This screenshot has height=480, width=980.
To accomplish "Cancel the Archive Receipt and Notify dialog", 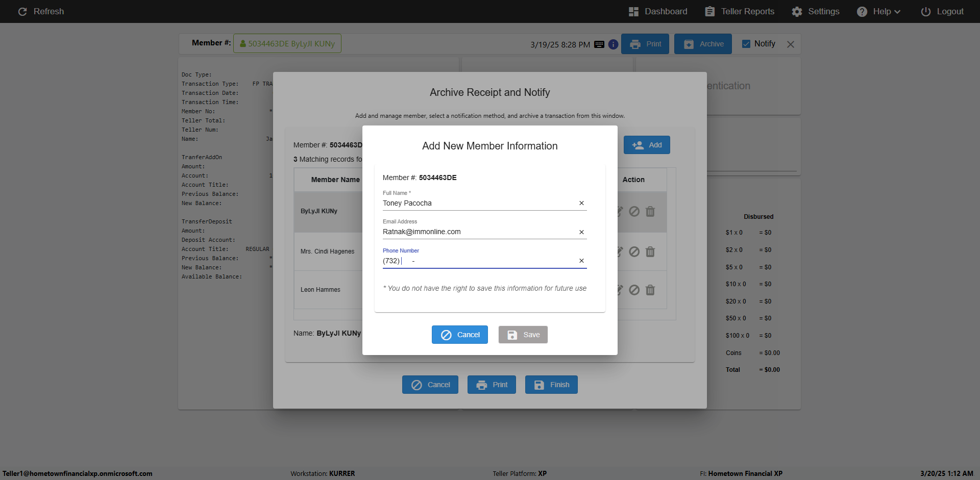I will click(x=430, y=385).
